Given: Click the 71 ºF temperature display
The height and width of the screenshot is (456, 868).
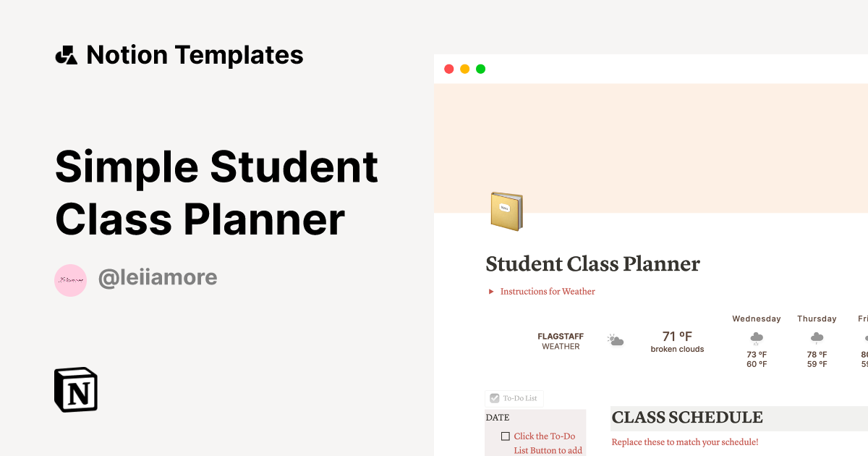Looking at the screenshot, I should tap(677, 335).
